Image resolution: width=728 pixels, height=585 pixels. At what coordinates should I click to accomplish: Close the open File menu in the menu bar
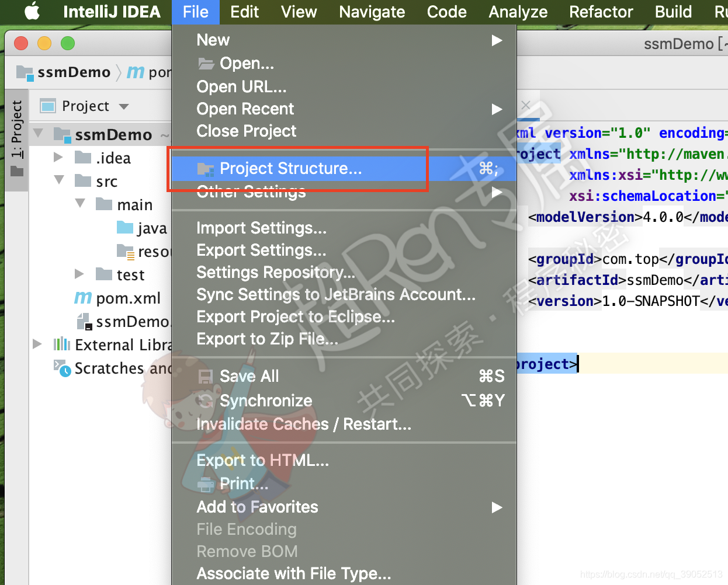coord(195,12)
